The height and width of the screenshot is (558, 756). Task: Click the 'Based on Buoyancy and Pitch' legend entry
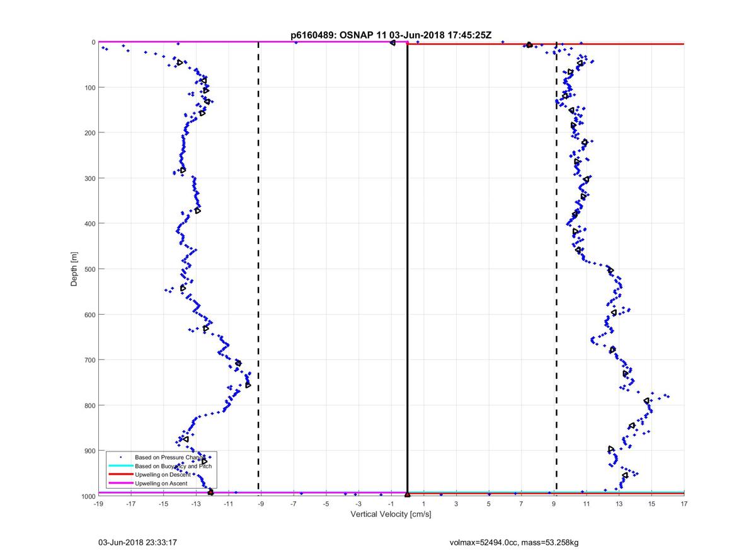coord(173,466)
